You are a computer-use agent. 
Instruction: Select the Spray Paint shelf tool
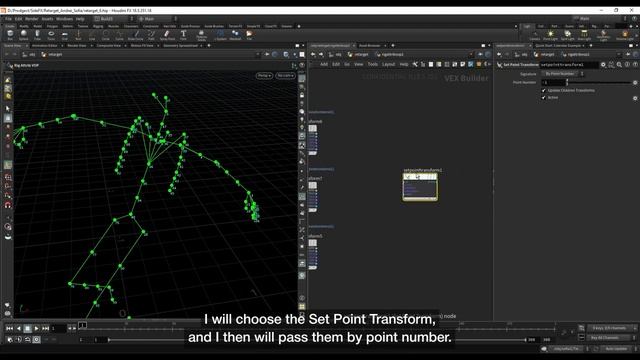pos(167,35)
